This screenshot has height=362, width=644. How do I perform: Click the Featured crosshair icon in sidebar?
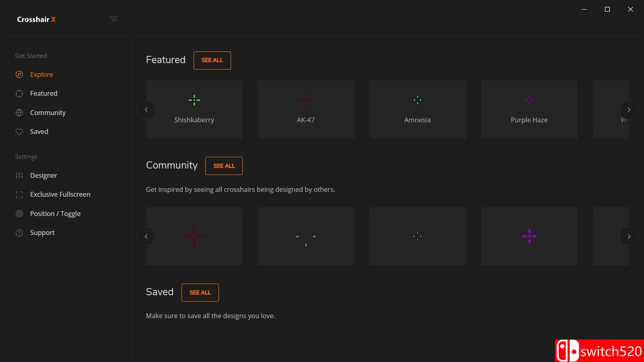[19, 94]
